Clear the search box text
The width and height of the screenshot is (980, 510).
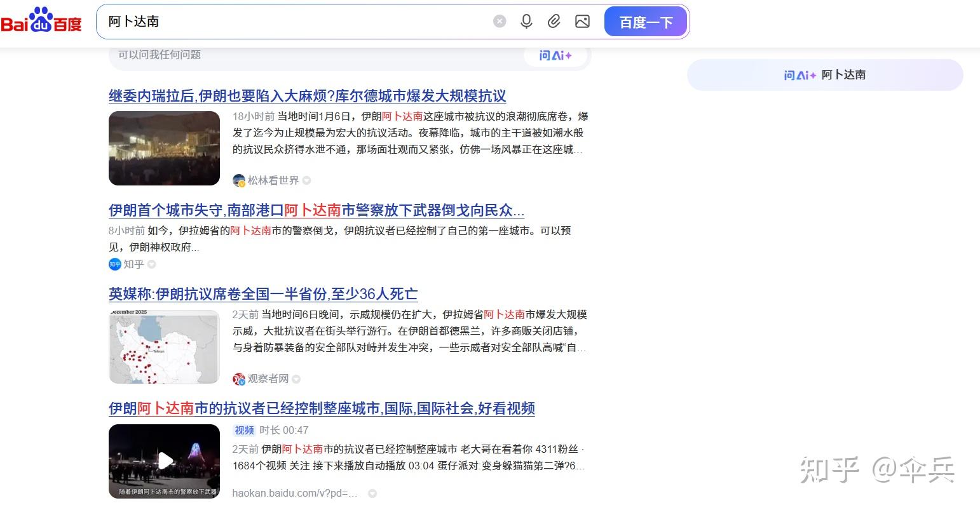pyautogui.click(x=500, y=22)
